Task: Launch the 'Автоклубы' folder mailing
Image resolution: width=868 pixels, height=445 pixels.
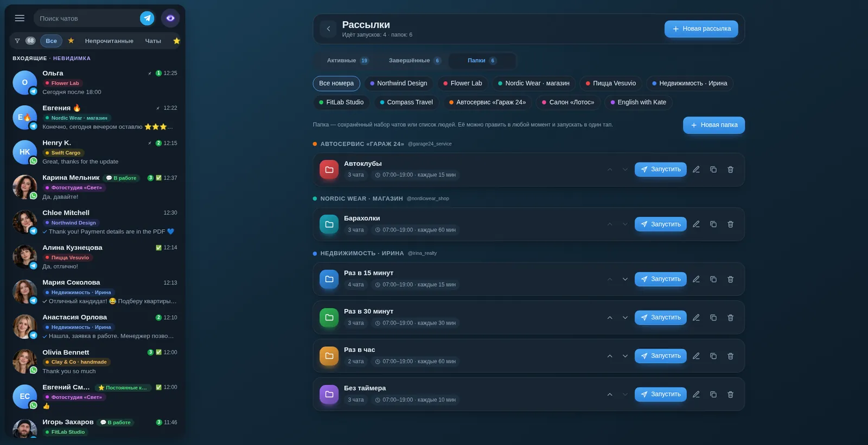Action: point(661,170)
